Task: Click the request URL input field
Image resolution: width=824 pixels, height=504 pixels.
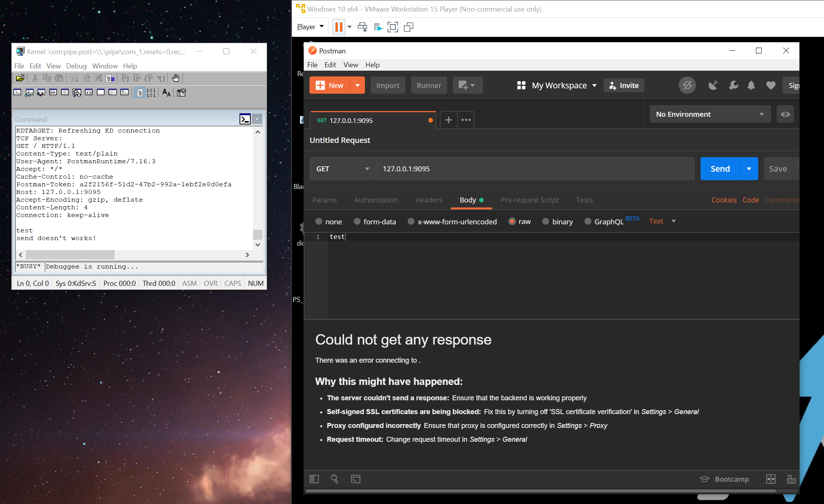Action: (500, 169)
